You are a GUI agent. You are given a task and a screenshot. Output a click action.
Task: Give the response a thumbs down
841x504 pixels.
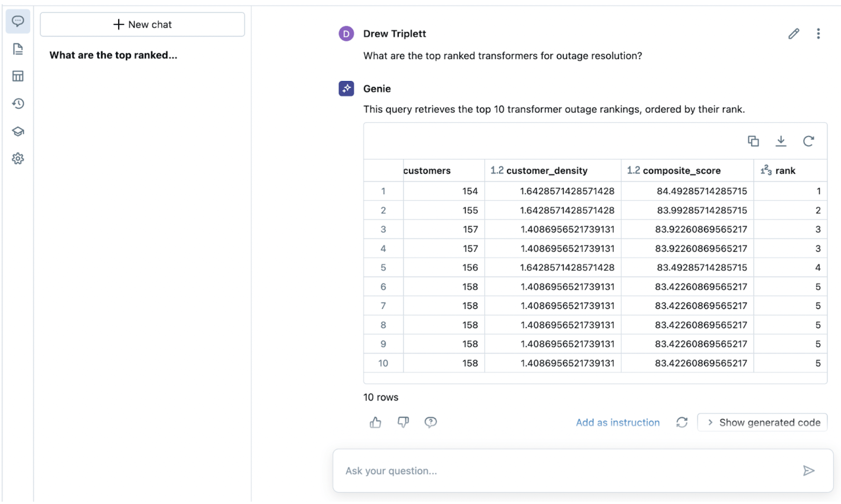coord(403,422)
